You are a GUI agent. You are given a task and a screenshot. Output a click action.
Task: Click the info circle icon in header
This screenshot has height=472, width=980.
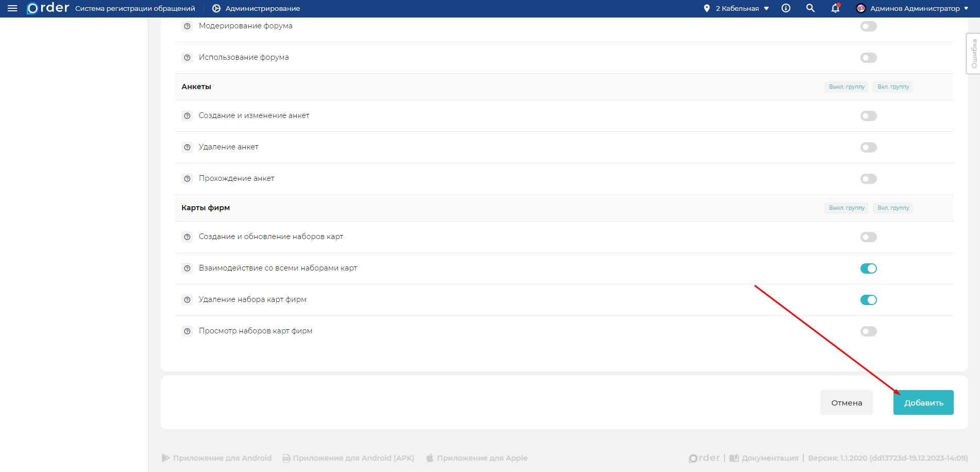pyautogui.click(x=786, y=8)
